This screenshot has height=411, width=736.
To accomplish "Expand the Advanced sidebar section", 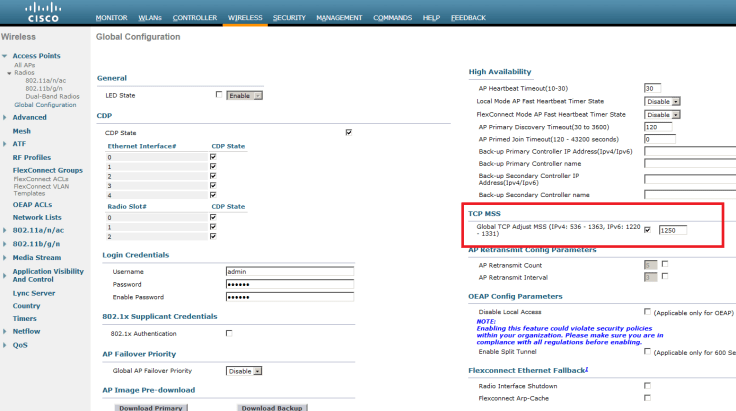I will (29, 117).
